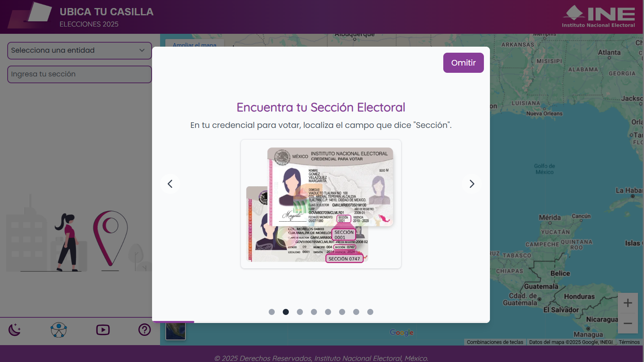Click the Ampliar el mapa button
The image size is (644, 362).
coord(195,43)
